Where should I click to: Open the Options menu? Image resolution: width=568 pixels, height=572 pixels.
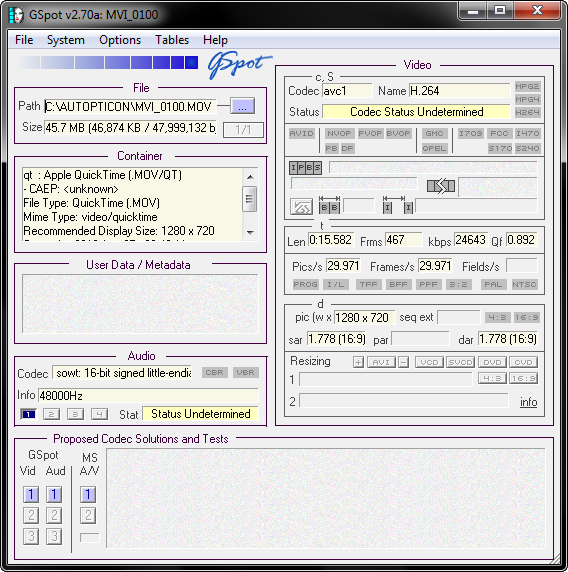pyautogui.click(x=120, y=40)
